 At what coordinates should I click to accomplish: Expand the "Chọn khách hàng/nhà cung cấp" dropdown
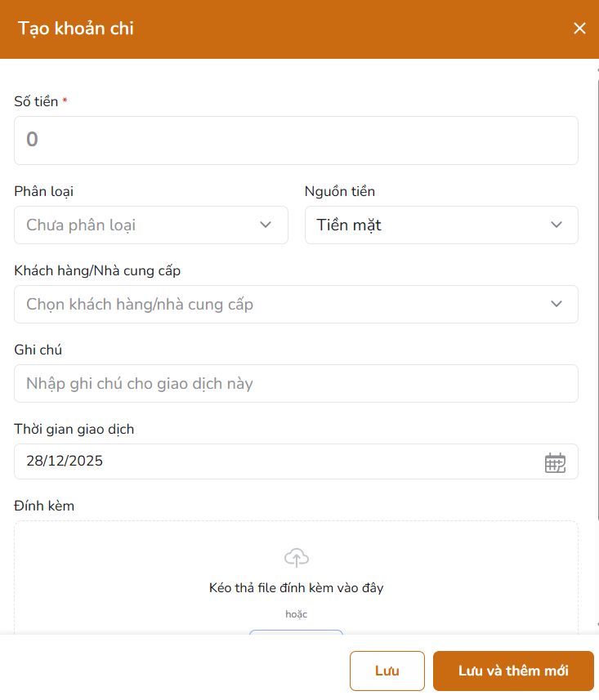coord(296,304)
